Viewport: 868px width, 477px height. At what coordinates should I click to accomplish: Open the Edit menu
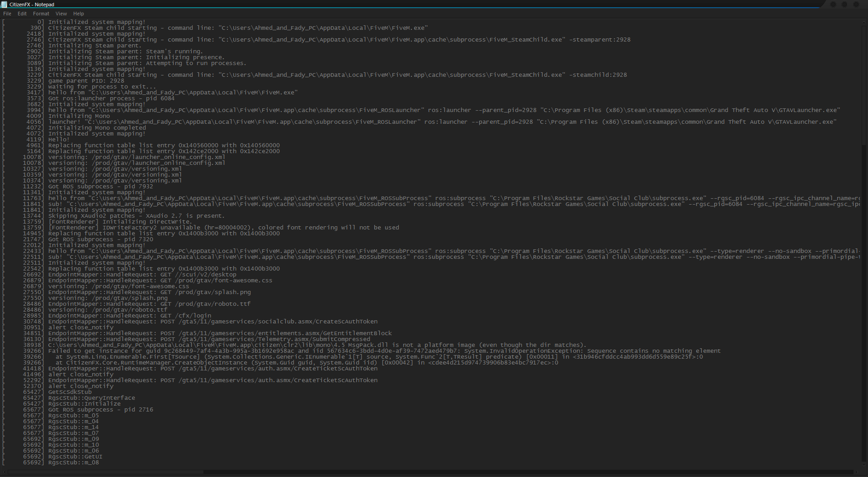[x=22, y=14]
